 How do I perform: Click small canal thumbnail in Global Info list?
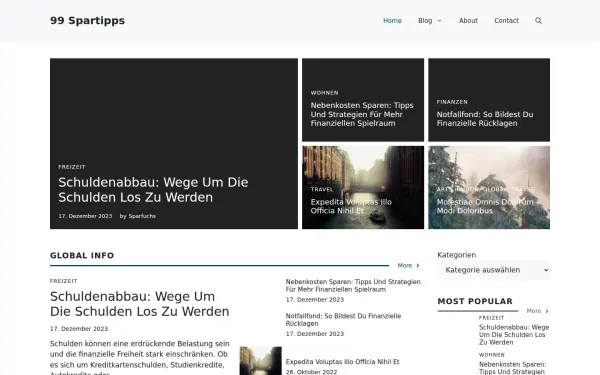(261, 361)
